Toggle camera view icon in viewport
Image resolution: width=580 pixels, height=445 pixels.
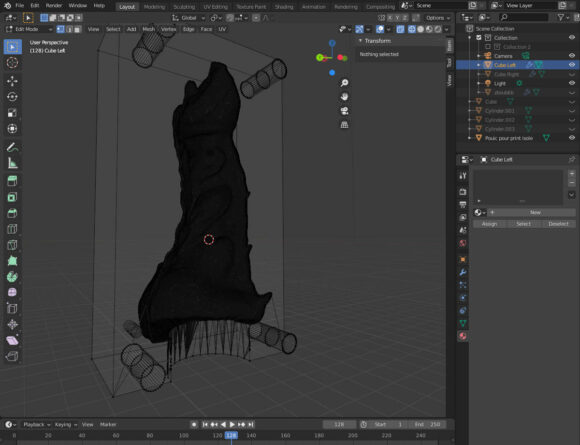coord(344,111)
